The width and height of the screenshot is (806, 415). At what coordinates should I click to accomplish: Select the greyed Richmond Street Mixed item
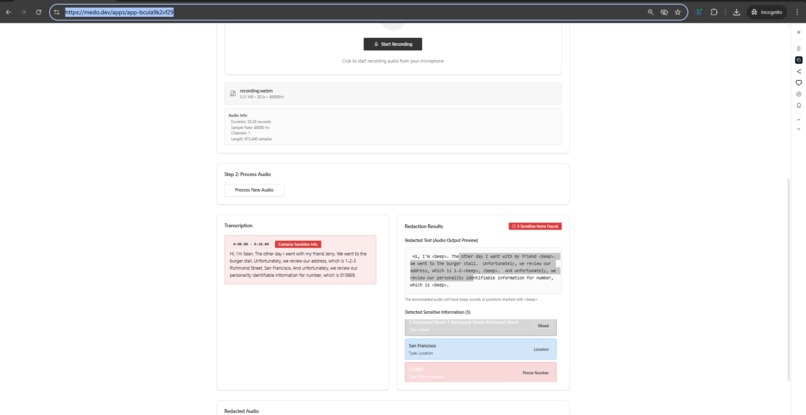[481, 327]
